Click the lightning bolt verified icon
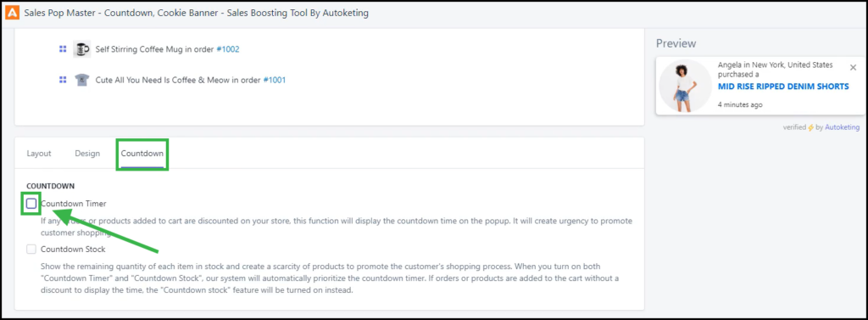Viewport: 868px width, 320px height. [811, 127]
